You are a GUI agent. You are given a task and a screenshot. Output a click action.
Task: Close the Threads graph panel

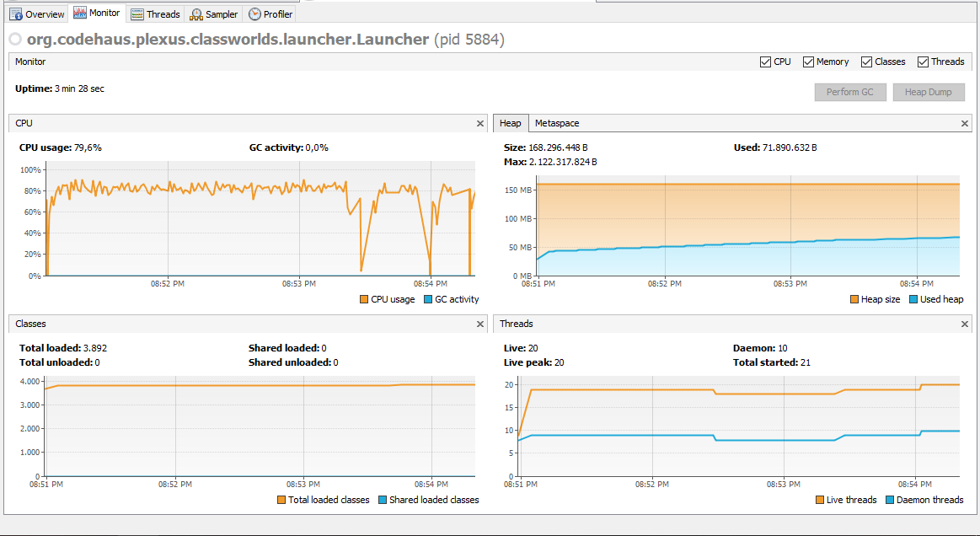964,324
